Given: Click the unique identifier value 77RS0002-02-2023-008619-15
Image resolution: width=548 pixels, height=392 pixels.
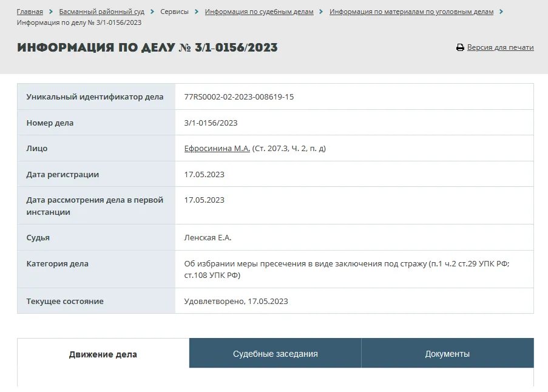Looking at the screenshot, I should point(238,97).
